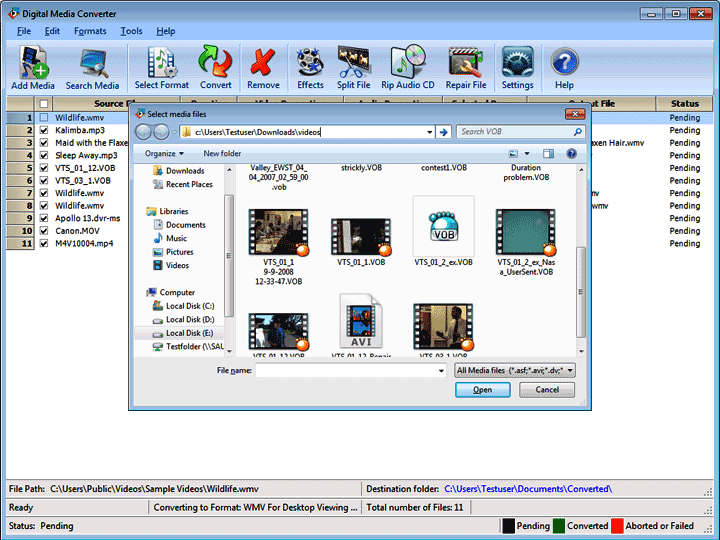Click the green Converted color swatch
Viewport: 720px width, 540px height.
(x=559, y=526)
